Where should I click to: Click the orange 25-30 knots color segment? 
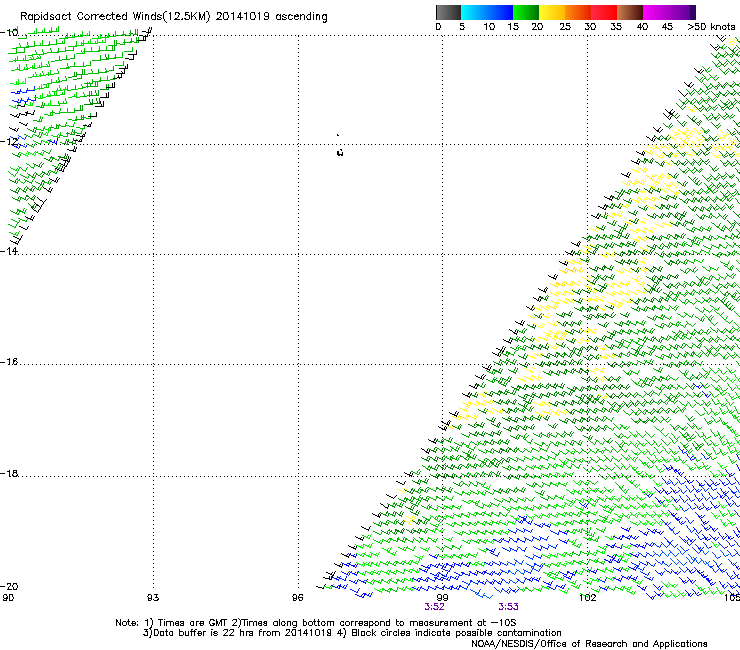point(578,12)
